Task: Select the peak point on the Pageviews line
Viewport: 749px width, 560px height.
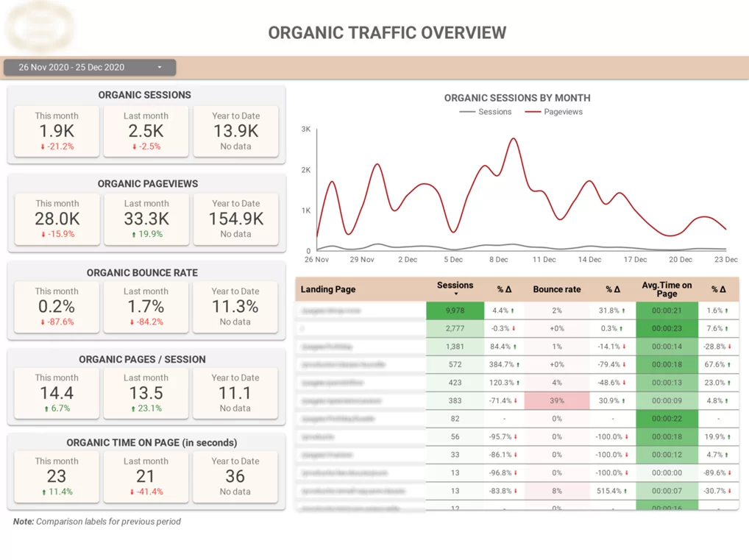Action: coord(511,138)
